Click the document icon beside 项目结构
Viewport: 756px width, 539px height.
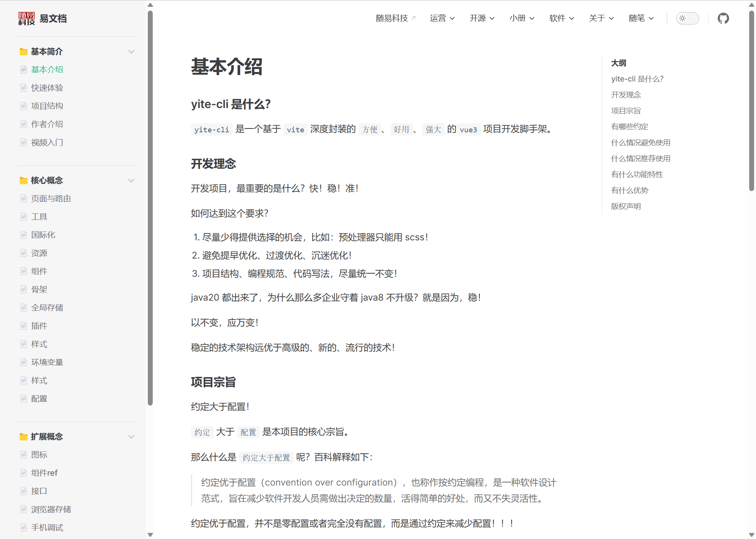point(23,106)
